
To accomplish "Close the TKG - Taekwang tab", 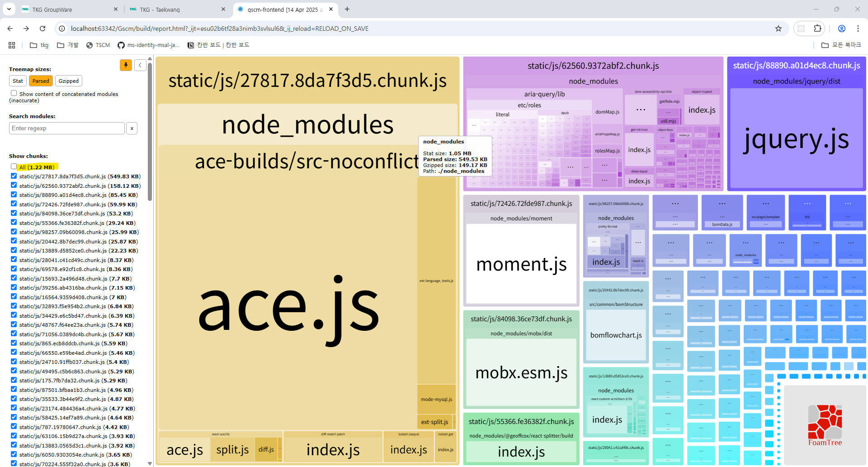I will (x=223, y=9).
